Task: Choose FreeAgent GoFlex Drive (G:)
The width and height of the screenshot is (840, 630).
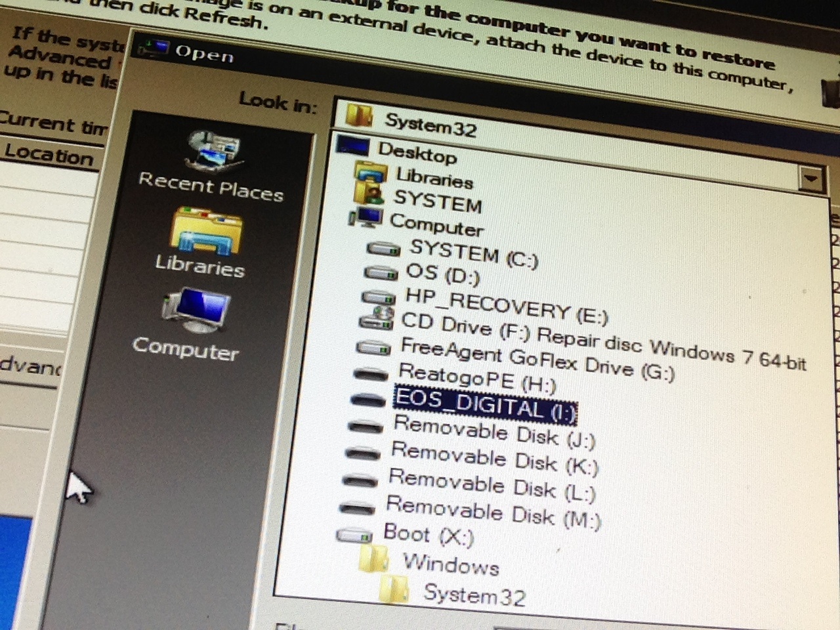Action: pyautogui.click(x=537, y=359)
